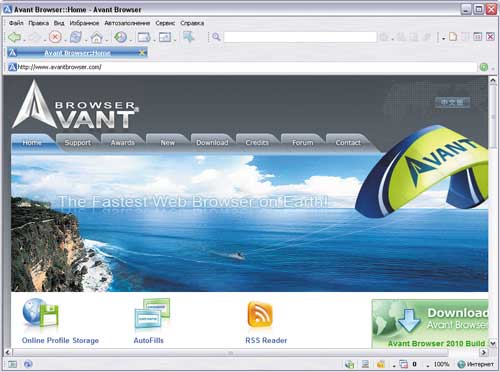Click the green Go button beside address bar
Screen dimensions: 500x372
[484, 67]
